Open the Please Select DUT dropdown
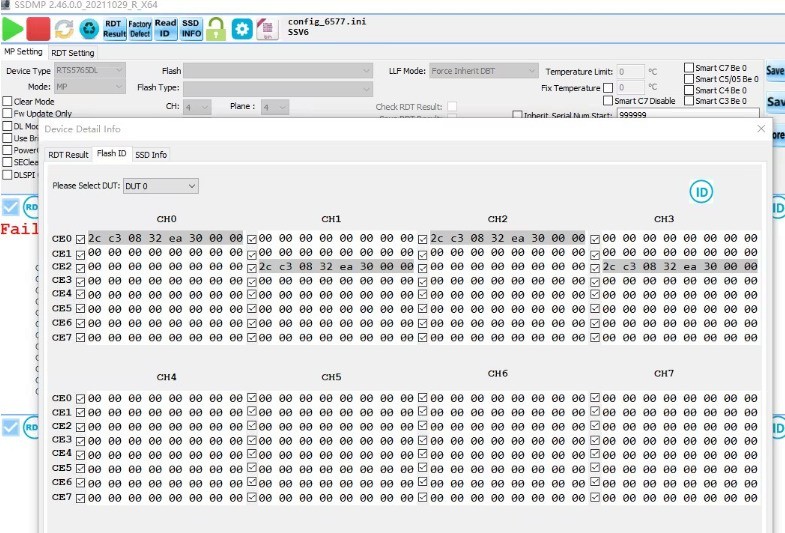785x533 pixels. 161,186
